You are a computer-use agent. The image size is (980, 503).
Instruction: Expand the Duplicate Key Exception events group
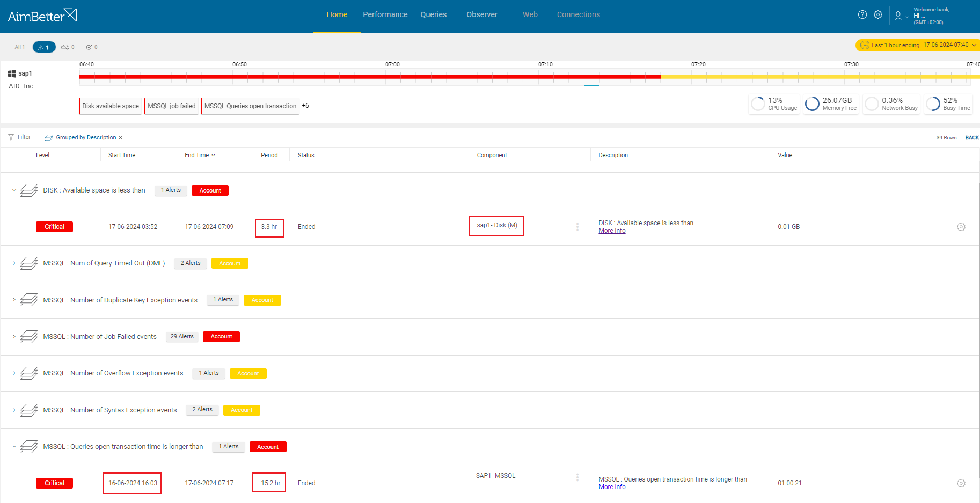click(x=14, y=300)
